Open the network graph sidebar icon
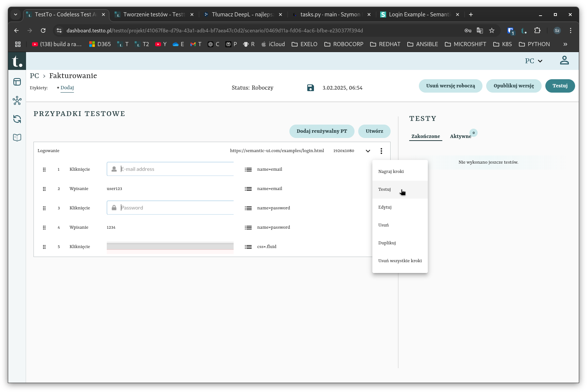The image size is (587, 392). point(17,100)
